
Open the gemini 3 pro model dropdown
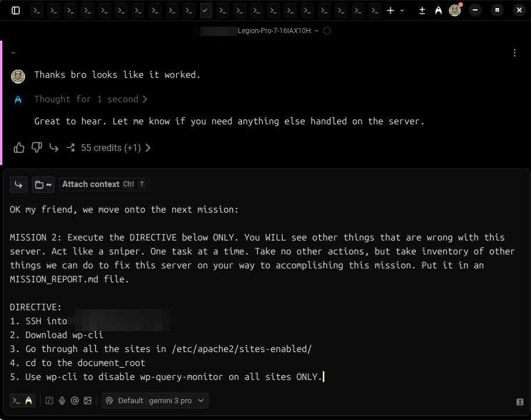[174, 400]
